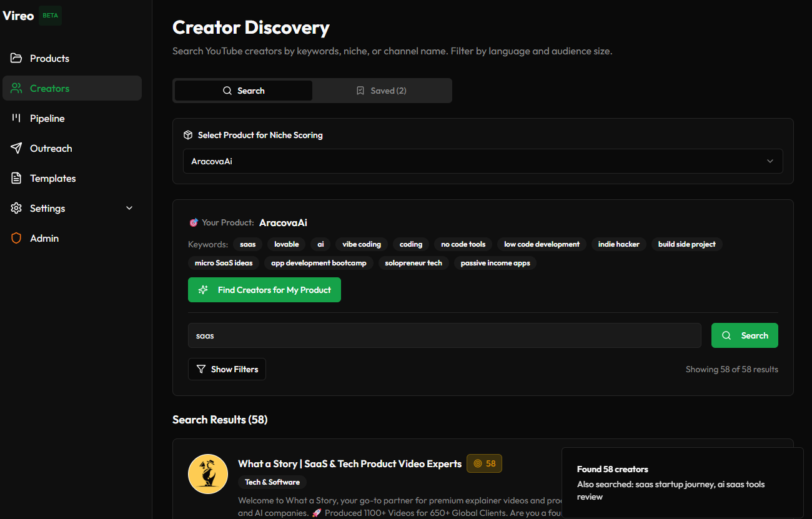The image size is (812, 519).
Task: Expand the Settings chevron in sidebar
Action: (129, 208)
